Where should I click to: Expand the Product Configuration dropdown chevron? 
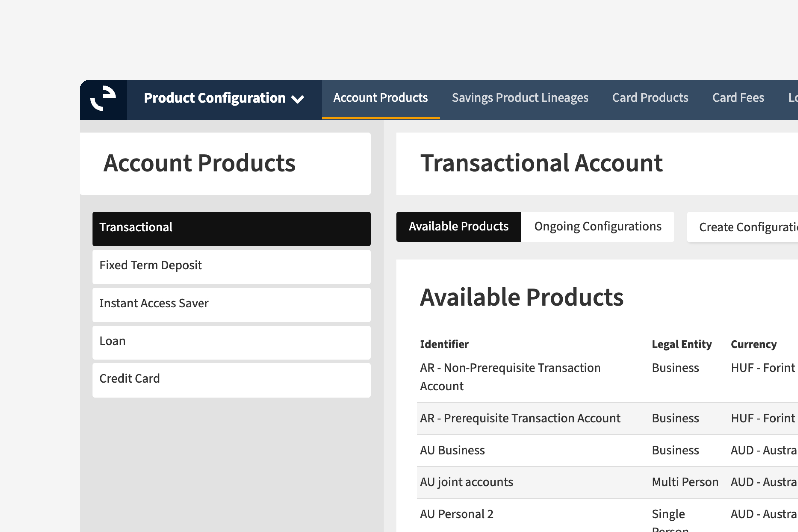tap(298, 99)
